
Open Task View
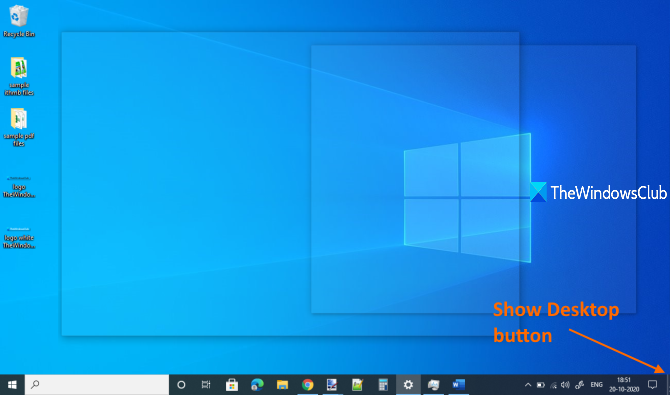206,385
